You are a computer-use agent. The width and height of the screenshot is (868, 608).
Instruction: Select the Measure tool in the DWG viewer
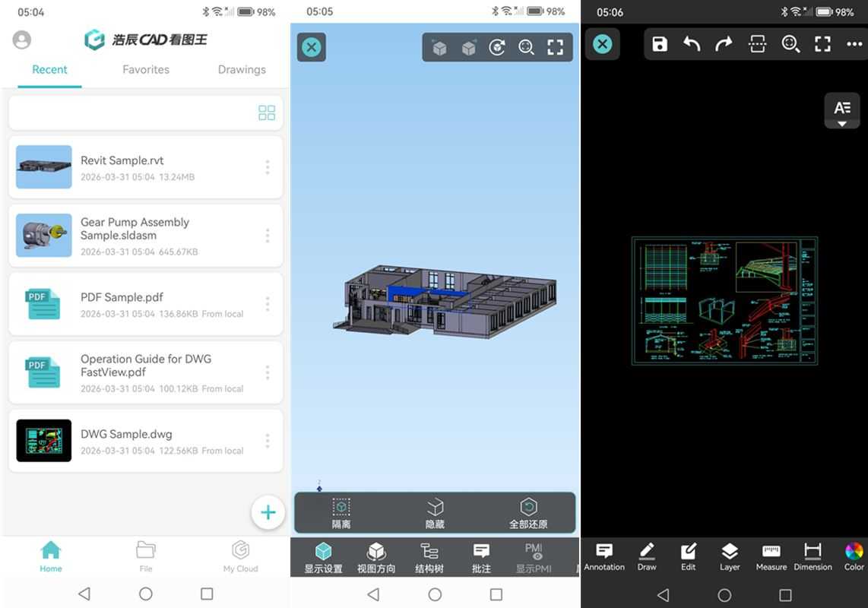coord(771,556)
